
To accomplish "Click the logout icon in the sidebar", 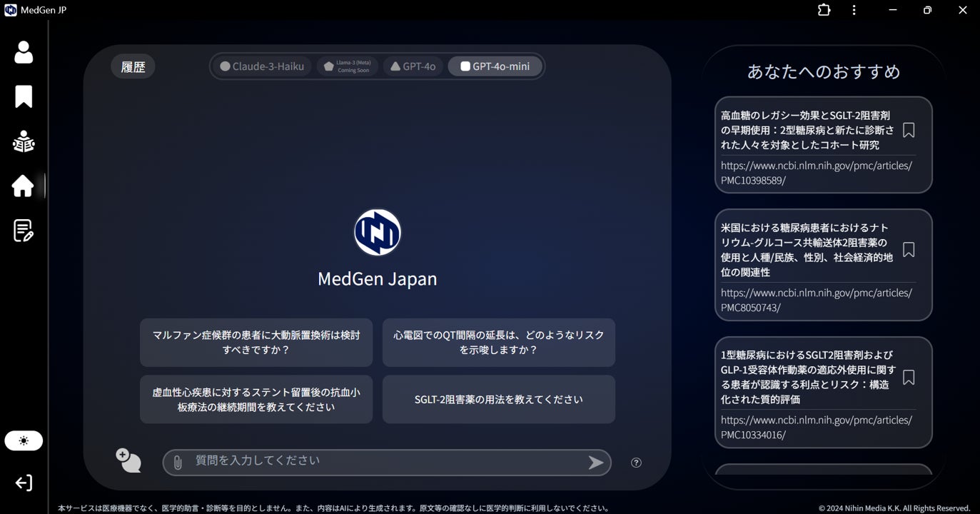I will 24,483.
